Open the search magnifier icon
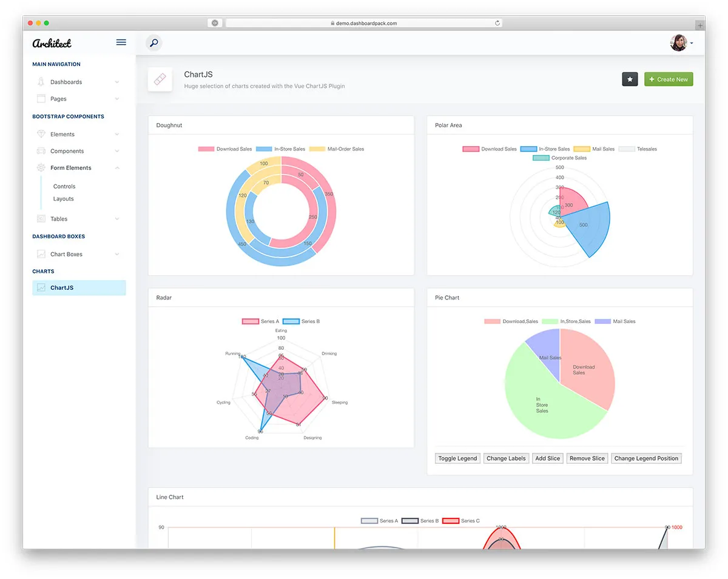 (x=154, y=43)
